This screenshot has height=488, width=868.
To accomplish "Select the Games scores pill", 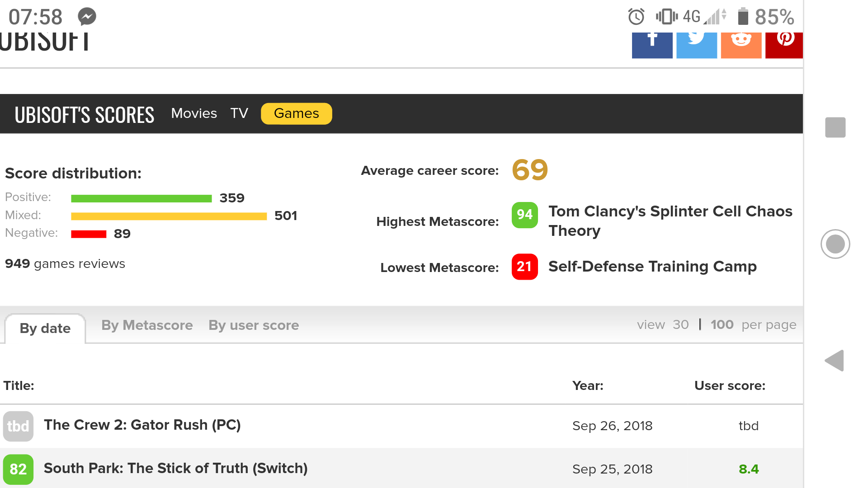I will pyautogui.click(x=296, y=113).
